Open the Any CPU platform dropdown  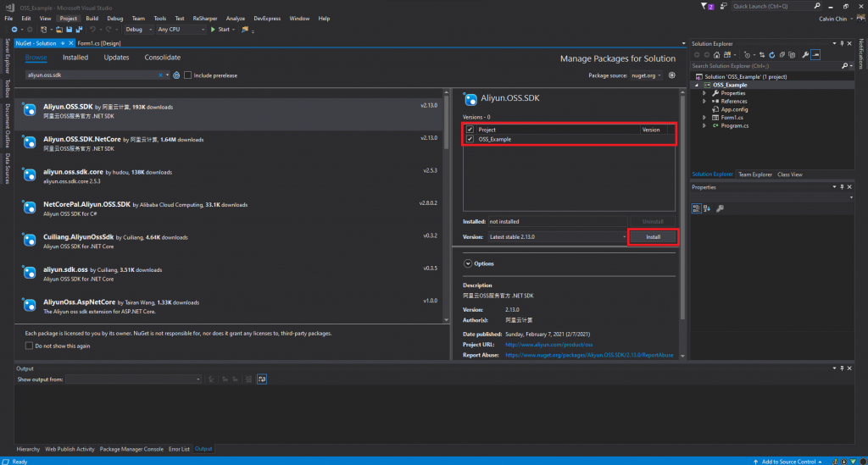coord(181,30)
